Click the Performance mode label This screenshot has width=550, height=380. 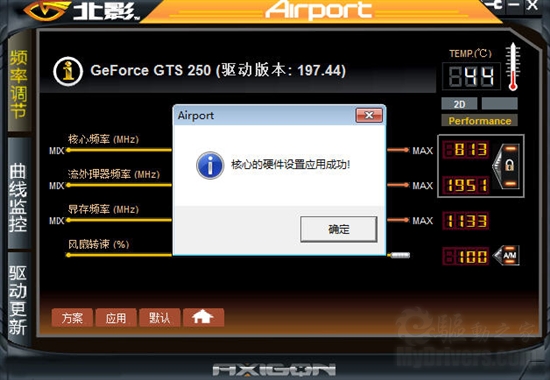pyautogui.click(x=479, y=121)
